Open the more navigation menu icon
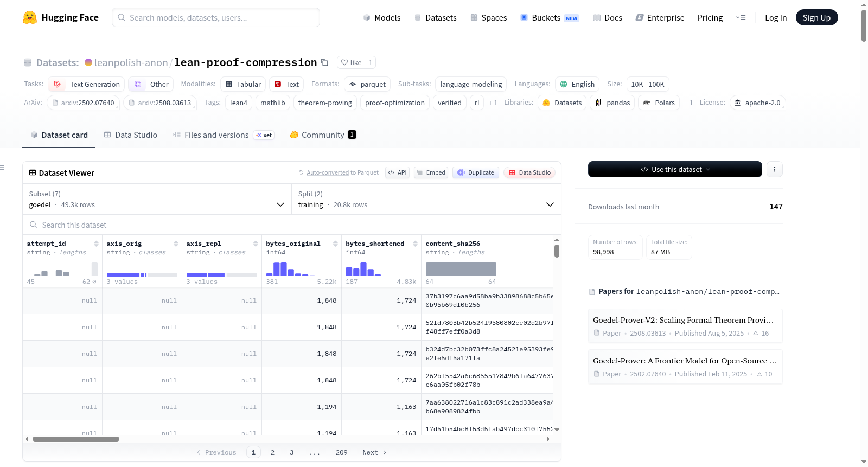 click(741, 17)
